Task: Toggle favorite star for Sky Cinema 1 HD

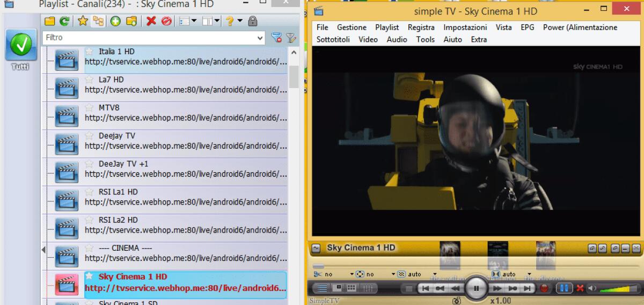Action: (89, 277)
